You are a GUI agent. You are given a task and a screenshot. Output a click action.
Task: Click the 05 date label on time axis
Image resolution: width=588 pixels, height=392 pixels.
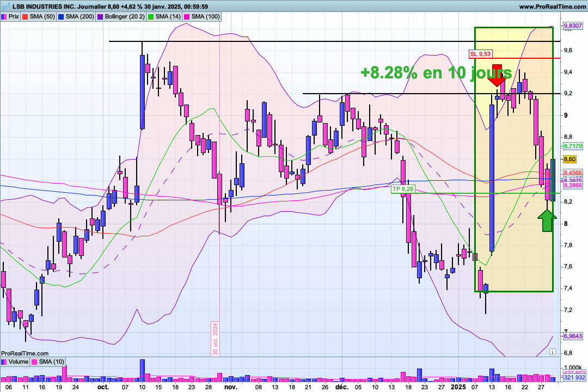tap(358, 387)
